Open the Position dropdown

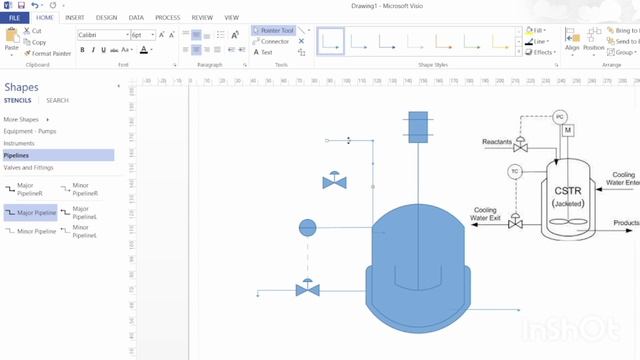[593, 41]
